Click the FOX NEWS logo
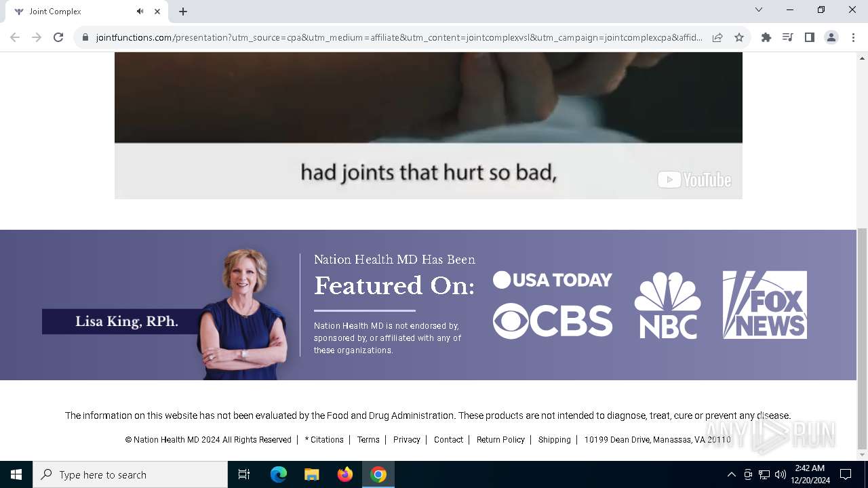Screen dimensions: 868x488 (x=765, y=305)
